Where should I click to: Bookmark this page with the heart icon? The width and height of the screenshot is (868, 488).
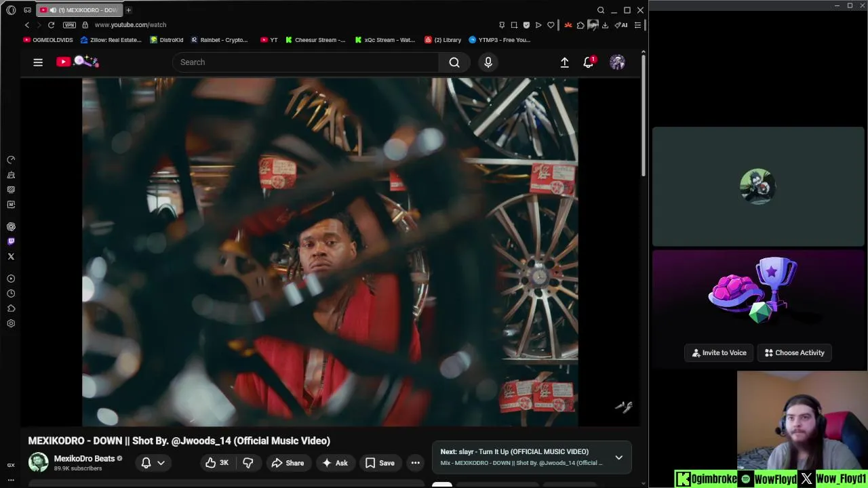coord(551,25)
